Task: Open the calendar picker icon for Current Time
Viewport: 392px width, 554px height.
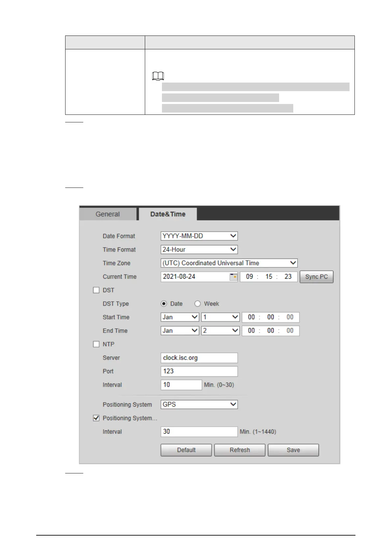Action: 233,277
